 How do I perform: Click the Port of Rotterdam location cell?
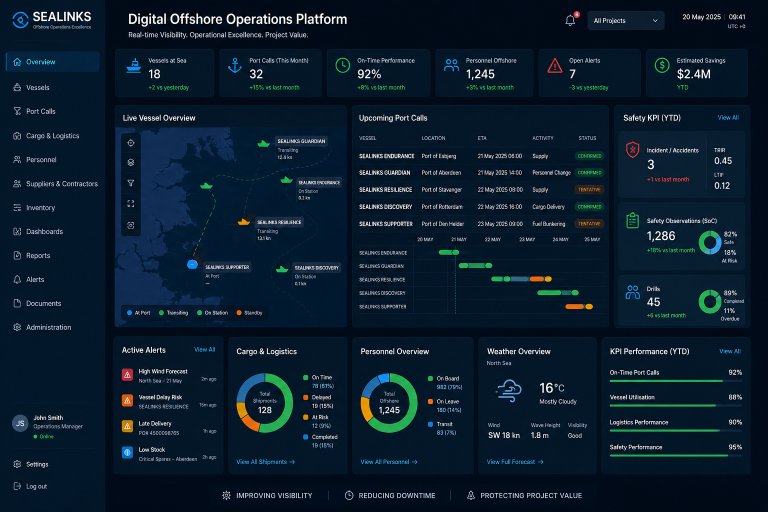(442, 207)
